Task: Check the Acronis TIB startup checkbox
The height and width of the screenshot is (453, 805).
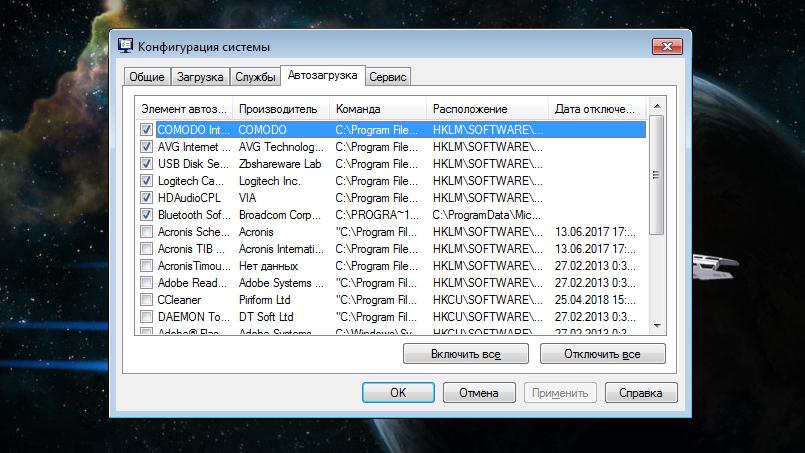Action: 146,249
